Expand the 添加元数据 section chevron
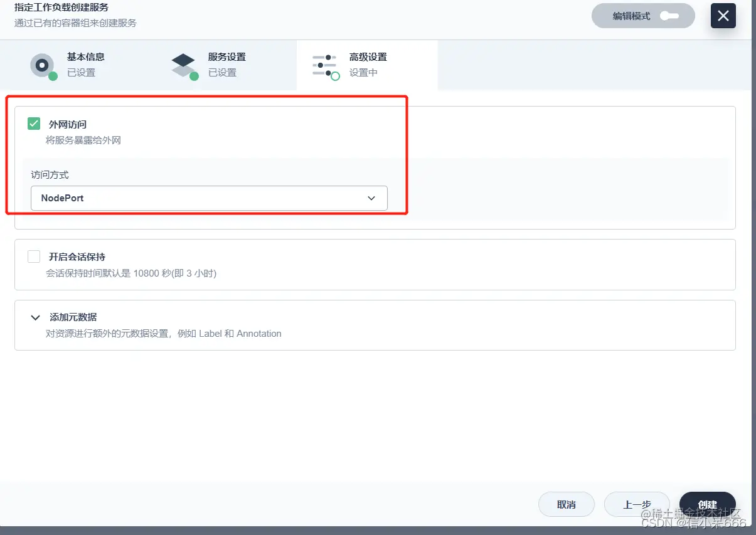 [35, 317]
